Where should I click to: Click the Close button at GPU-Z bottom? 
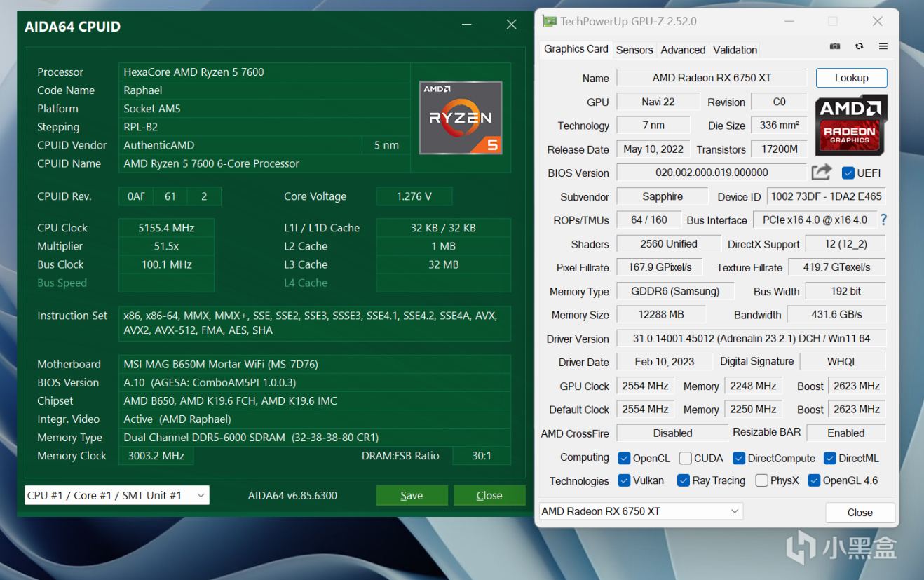coord(860,512)
